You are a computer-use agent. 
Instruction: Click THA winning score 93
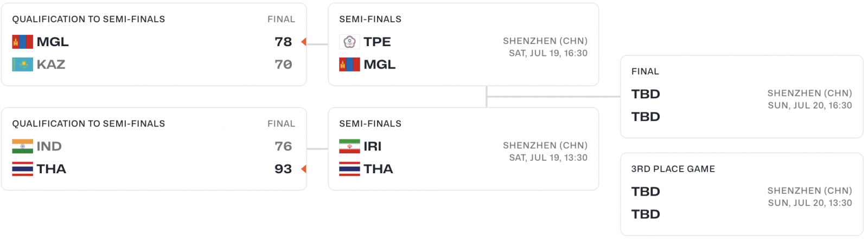point(283,169)
